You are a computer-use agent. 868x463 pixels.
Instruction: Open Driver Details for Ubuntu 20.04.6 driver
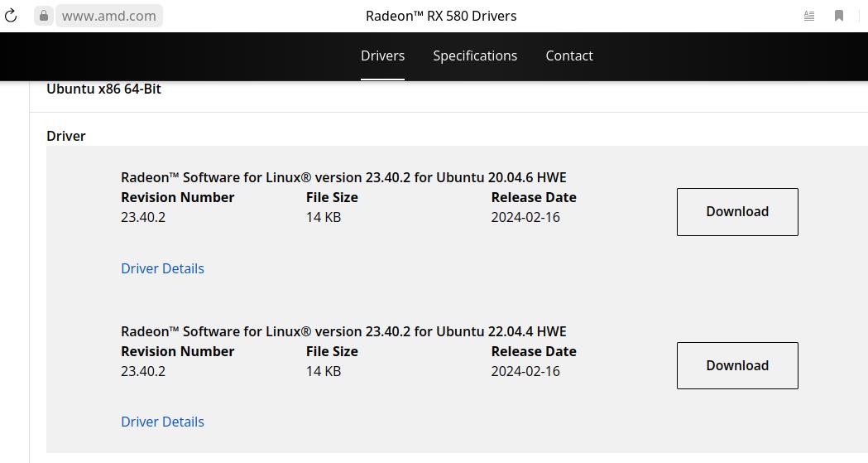point(162,268)
